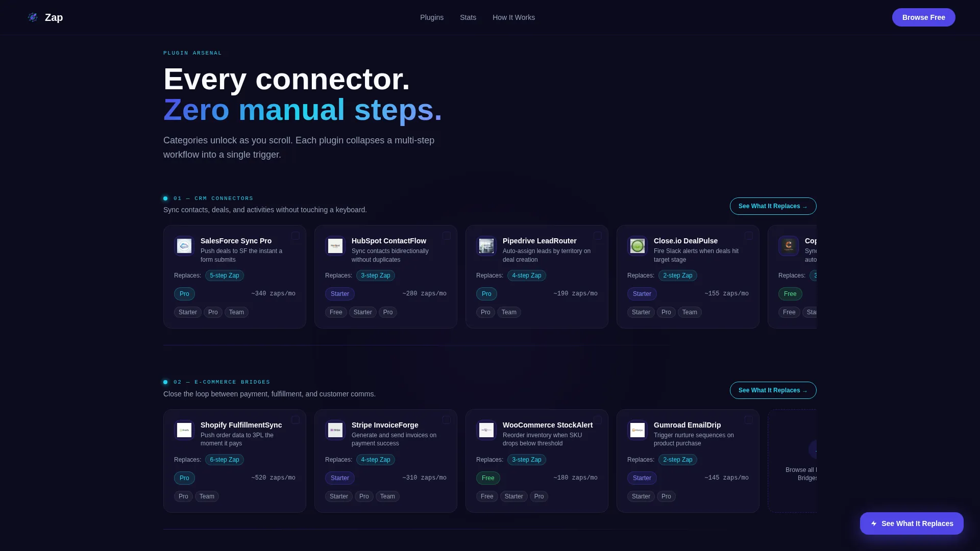Select the Shopify FulfillmentSync checkbox
Image resolution: width=980 pixels, height=551 pixels.
tap(296, 420)
